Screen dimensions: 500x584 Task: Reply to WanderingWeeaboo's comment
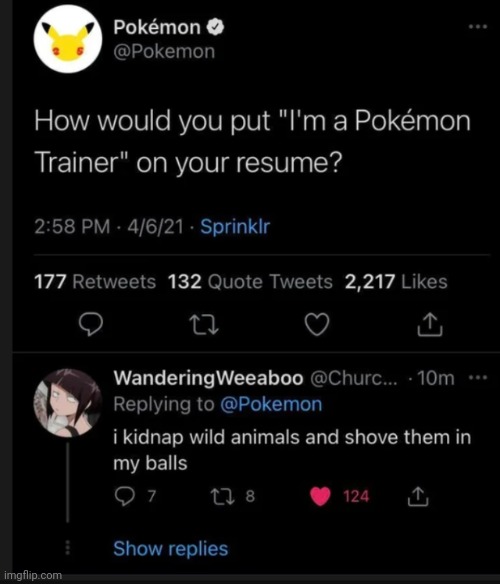pos(124,496)
